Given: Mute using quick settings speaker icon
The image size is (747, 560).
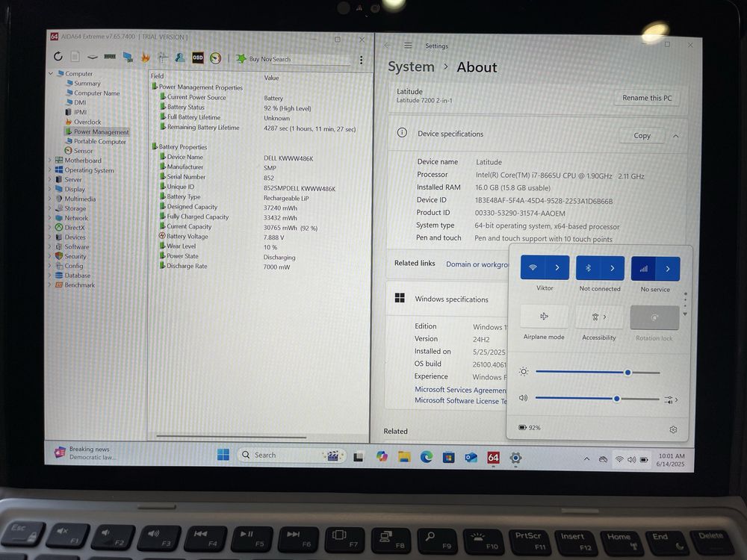Looking at the screenshot, I should (523, 398).
